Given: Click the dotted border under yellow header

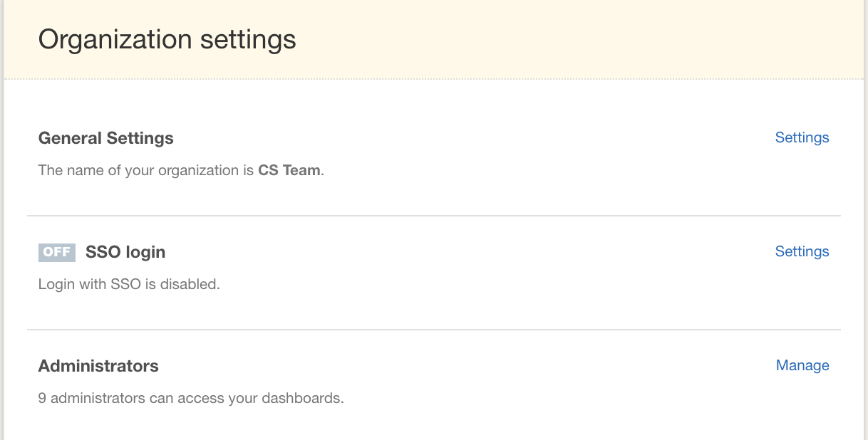Looking at the screenshot, I should tap(434, 78).
